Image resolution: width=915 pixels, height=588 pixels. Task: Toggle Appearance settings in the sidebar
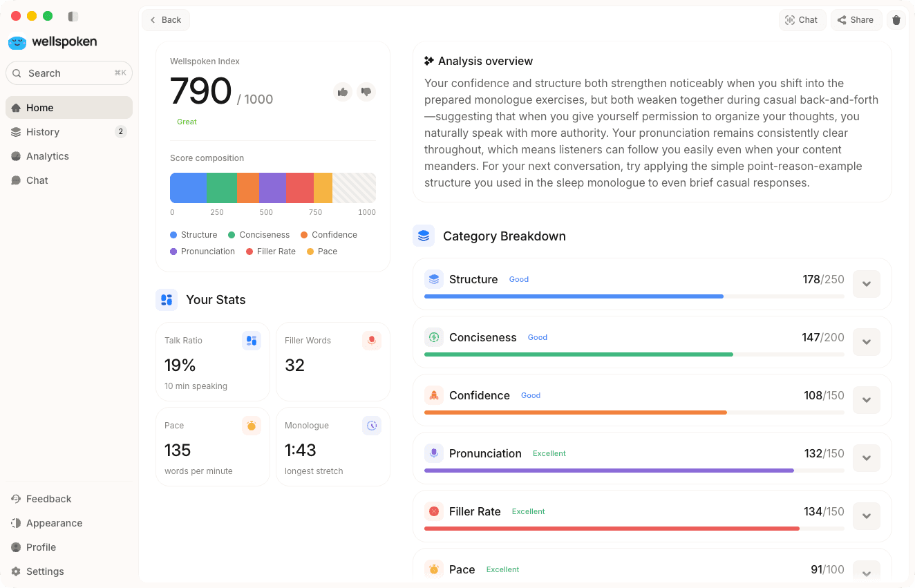click(53, 523)
